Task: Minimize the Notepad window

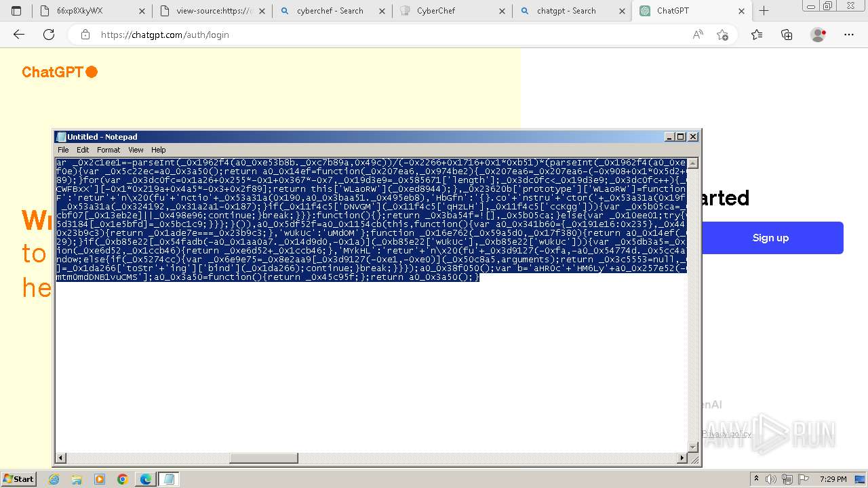Action: (670, 137)
